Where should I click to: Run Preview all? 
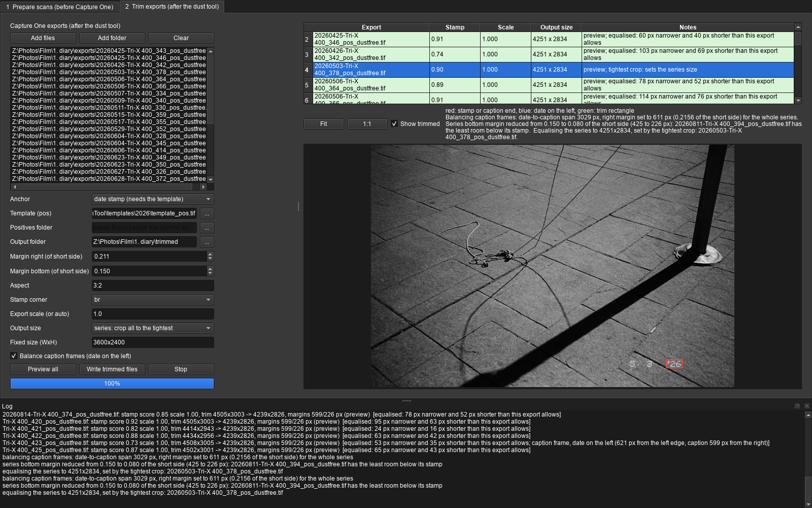[x=43, y=369]
